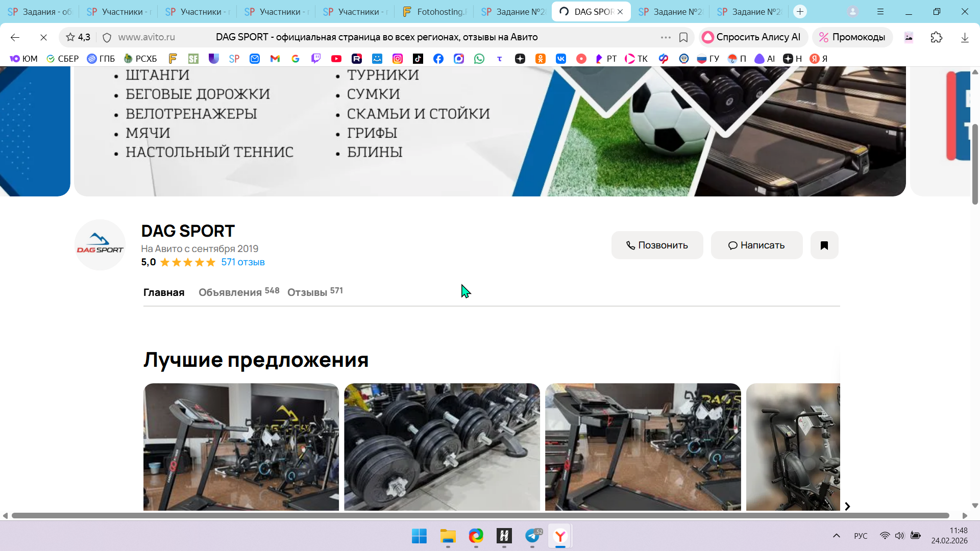Click the Telegram taskbar icon

click(x=532, y=536)
